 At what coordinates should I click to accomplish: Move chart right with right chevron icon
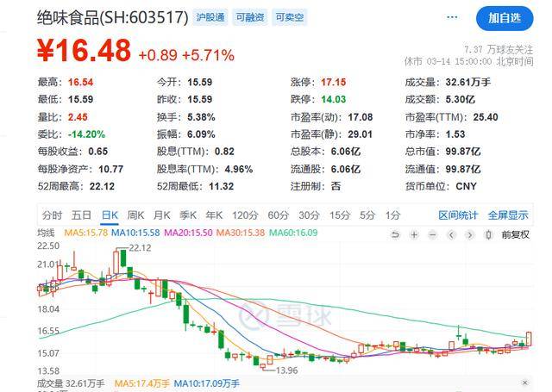470,234
